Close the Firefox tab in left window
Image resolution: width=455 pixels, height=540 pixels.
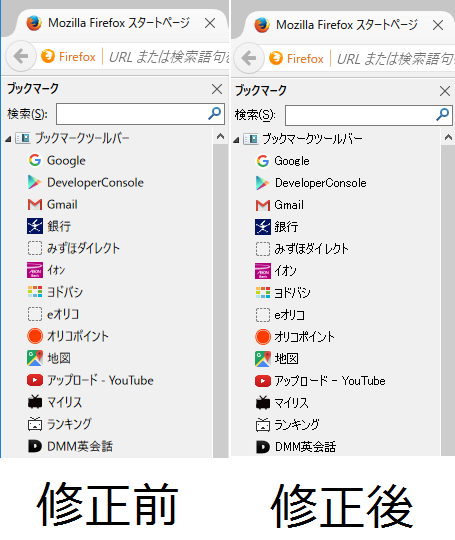click(x=210, y=23)
